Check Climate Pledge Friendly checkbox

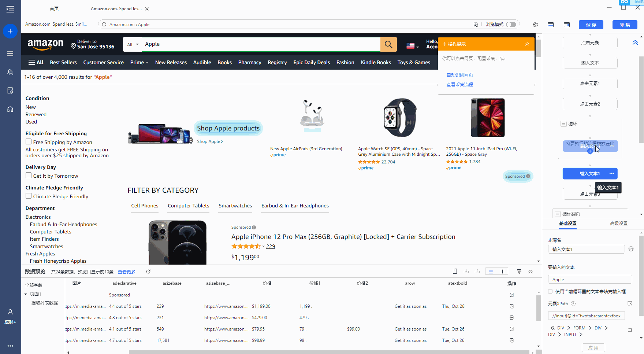pyautogui.click(x=29, y=196)
